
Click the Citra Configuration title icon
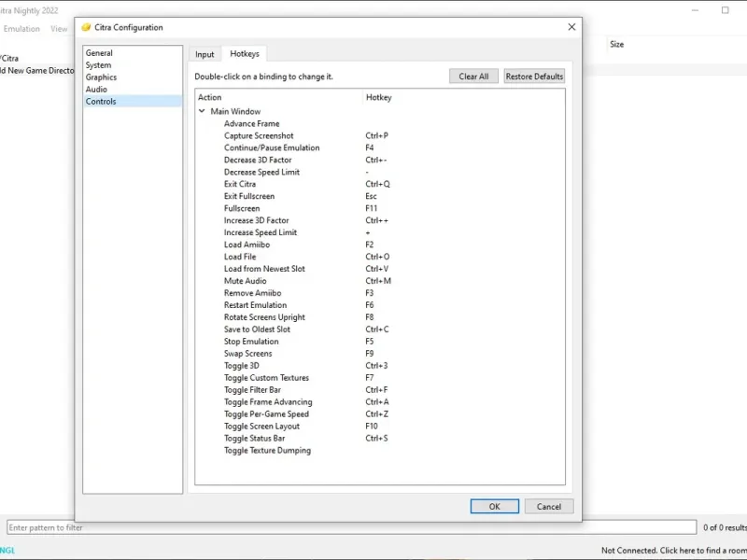(x=86, y=27)
